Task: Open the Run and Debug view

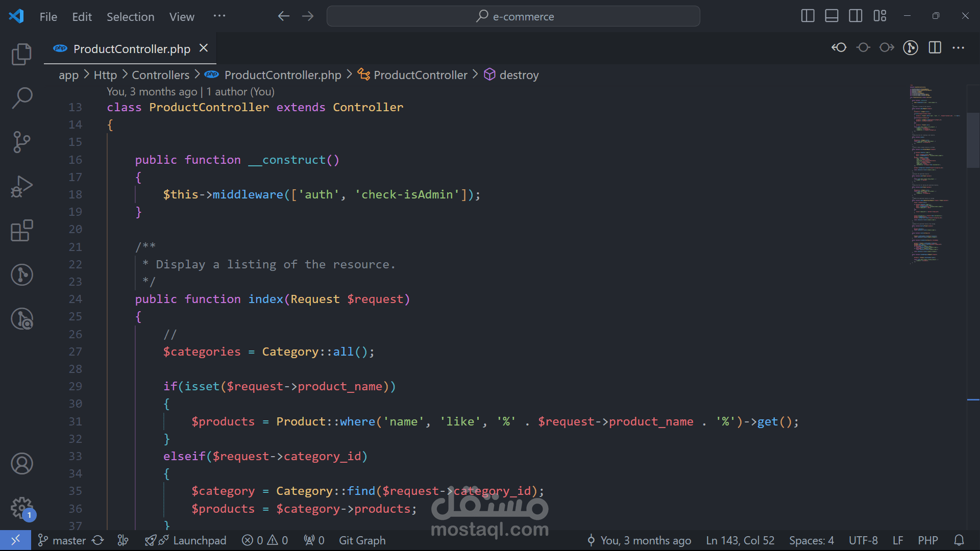Action: [21, 186]
